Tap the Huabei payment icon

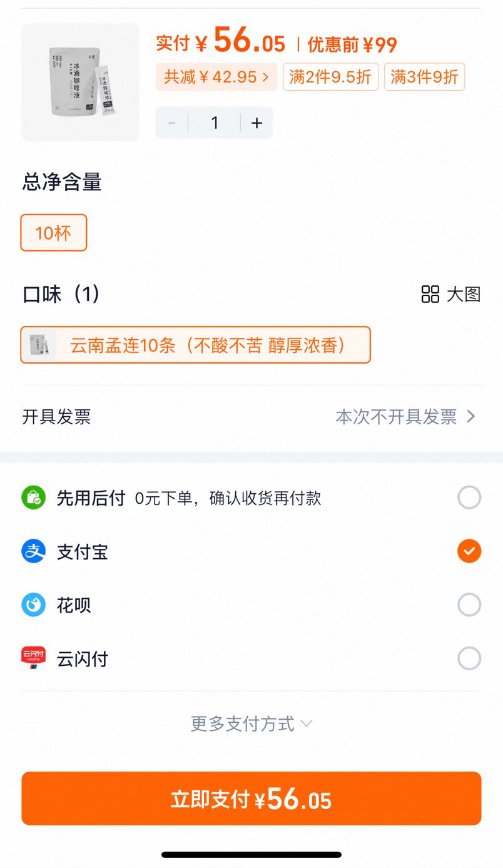[33, 605]
